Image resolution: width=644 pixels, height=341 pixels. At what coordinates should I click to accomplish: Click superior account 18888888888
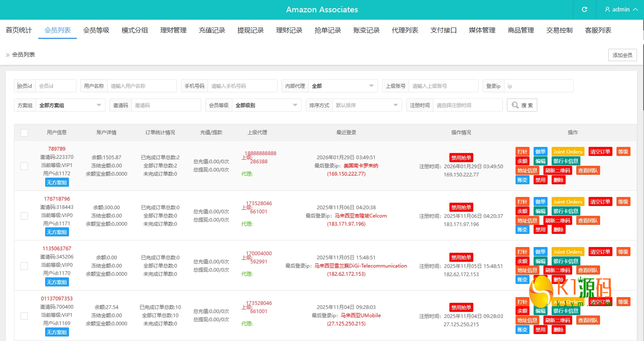[261, 153]
